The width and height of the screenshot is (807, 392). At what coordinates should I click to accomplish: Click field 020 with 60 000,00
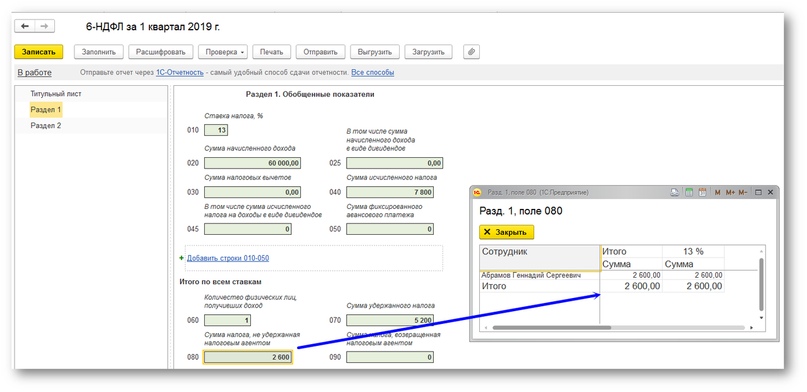pyautogui.click(x=253, y=163)
